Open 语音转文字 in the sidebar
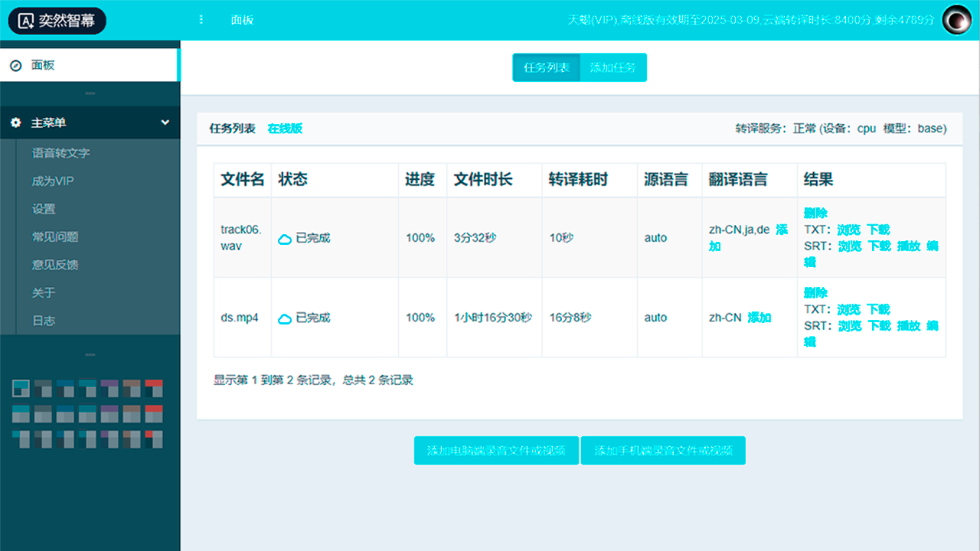The width and height of the screenshot is (980, 551). click(x=61, y=153)
